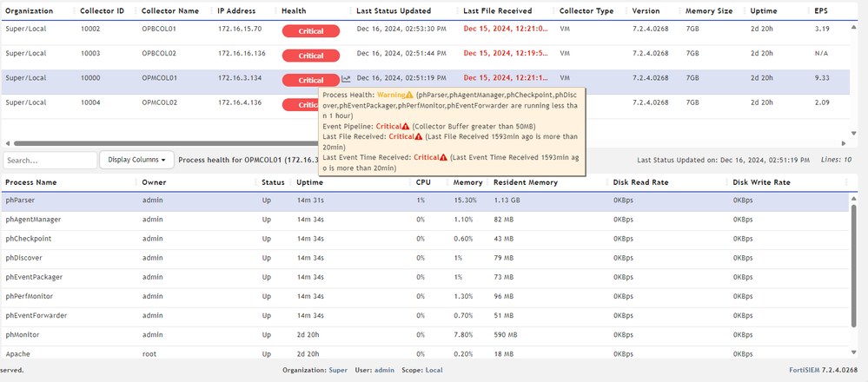The height and width of the screenshot is (382, 868).
Task: Select the phCheckpoint process row
Action: tap(425, 239)
